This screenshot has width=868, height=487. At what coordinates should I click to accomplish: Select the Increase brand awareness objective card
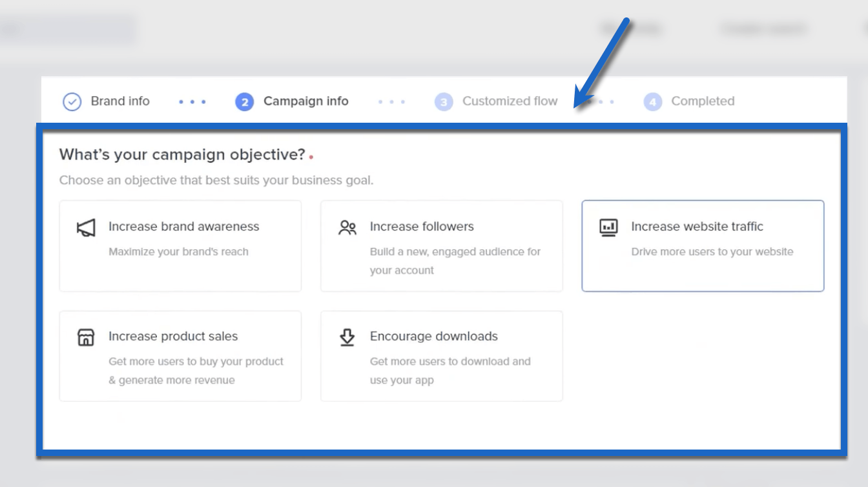(x=180, y=245)
